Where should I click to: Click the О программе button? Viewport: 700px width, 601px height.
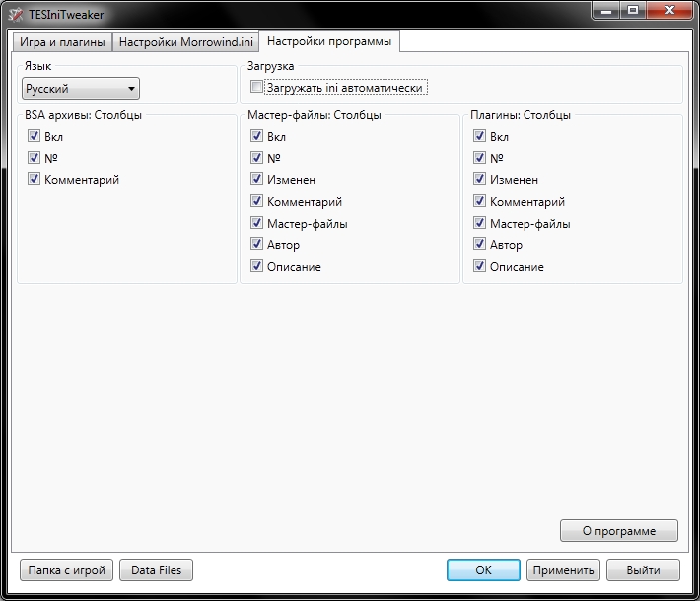coord(618,531)
